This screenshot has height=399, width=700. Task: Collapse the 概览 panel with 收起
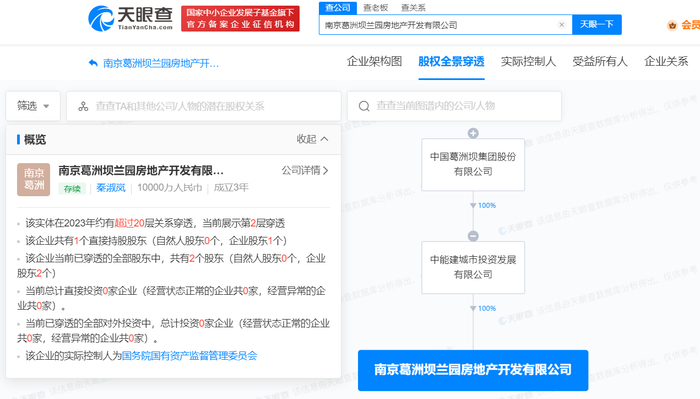point(312,139)
